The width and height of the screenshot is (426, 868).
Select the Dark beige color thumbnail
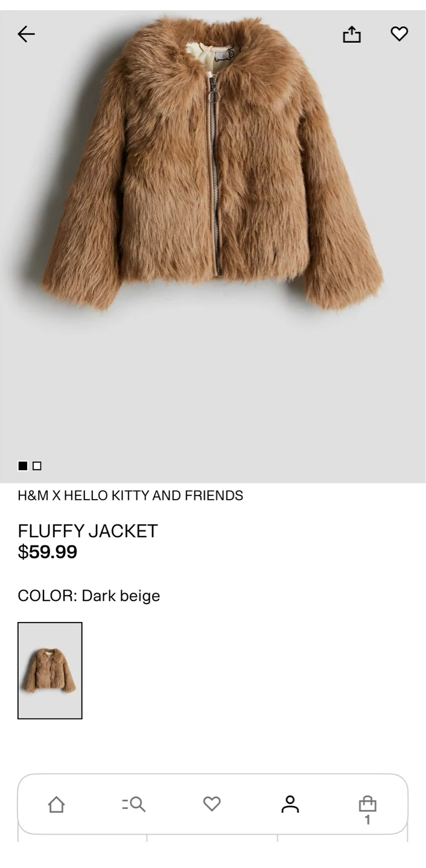(x=50, y=670)
